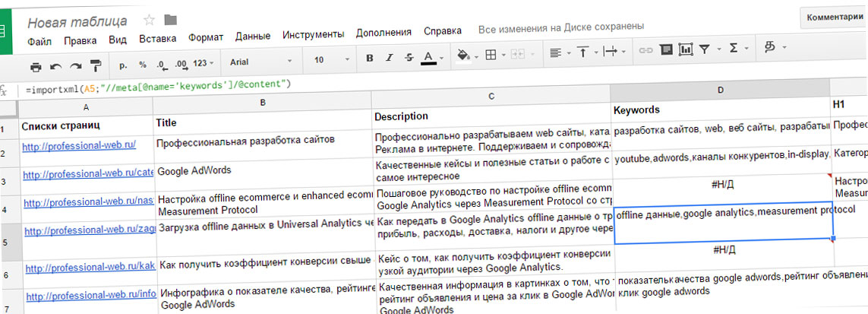Viewport: 868px width, 314px height.
Task: Activate the paint format roller tool
Action: pyautogui.click(x=96, y=66)
